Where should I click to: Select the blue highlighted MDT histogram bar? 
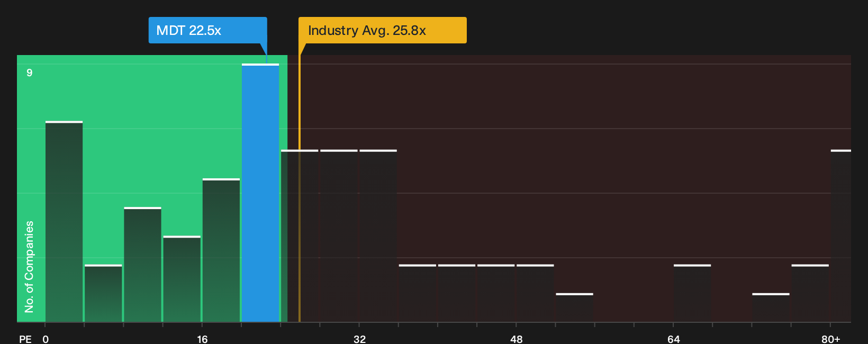[260, 193]
